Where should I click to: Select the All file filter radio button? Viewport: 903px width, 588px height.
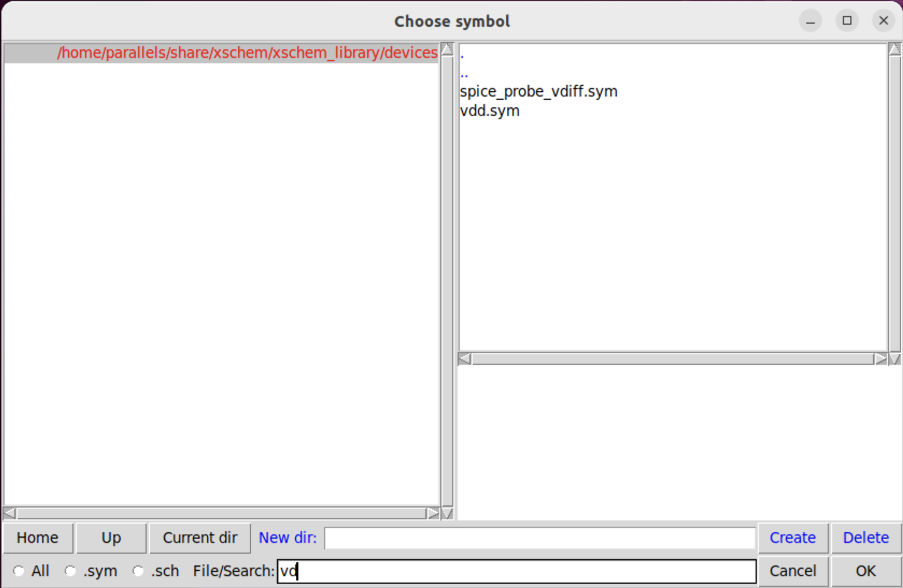[19, 571]
